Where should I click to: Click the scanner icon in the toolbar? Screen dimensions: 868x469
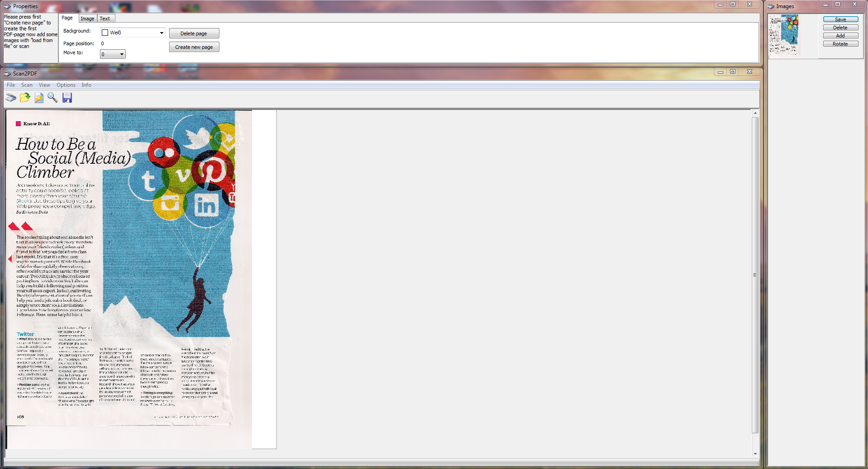tap(11, 98)
